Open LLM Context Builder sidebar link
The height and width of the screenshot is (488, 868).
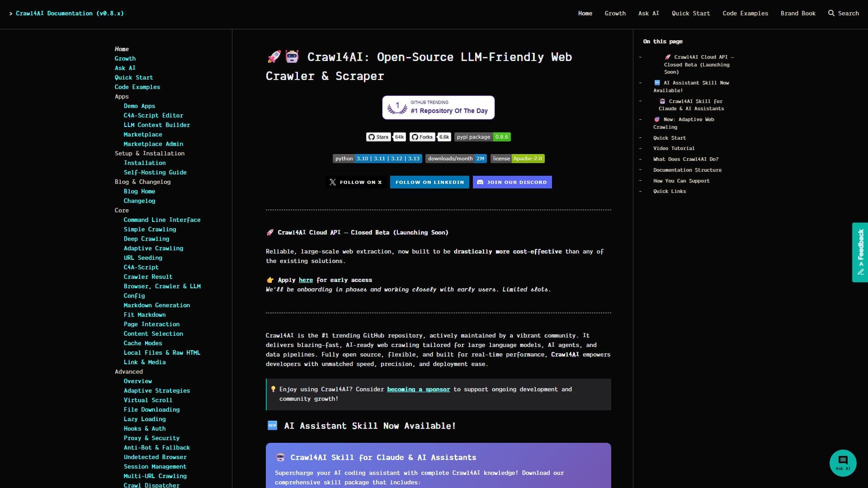coord(157,125)
